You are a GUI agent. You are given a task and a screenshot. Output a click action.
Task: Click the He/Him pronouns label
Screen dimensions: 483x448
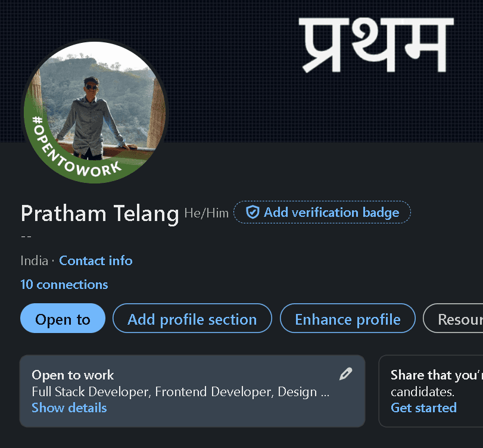pos(206,213)
